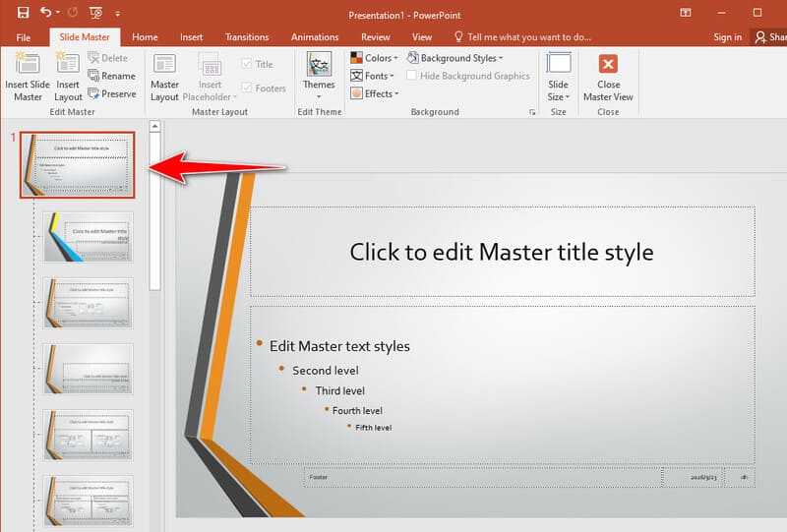Click the Save icon in quick access toolbar
The width and height of the screenshot is (787, 532).
(23, 13)
